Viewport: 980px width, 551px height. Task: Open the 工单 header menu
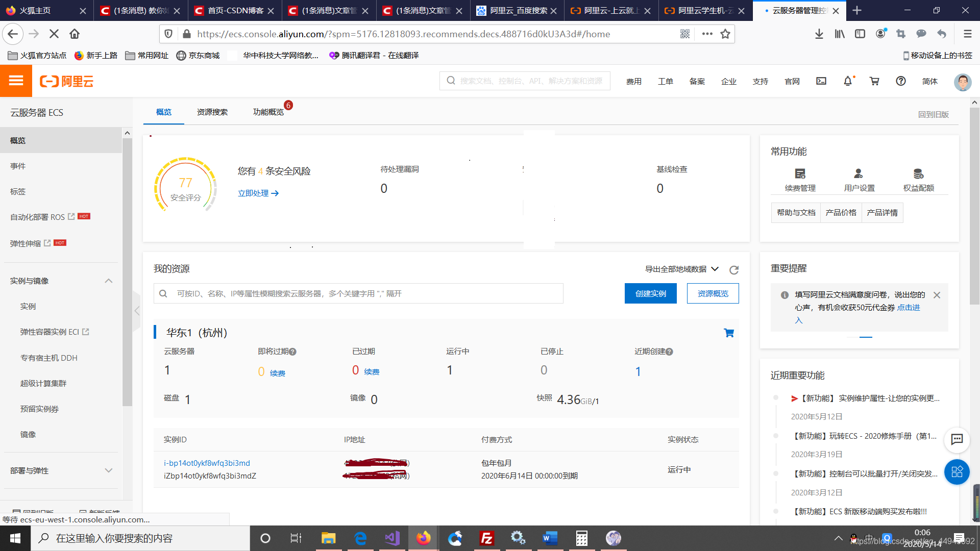click(x=666, y=81)
